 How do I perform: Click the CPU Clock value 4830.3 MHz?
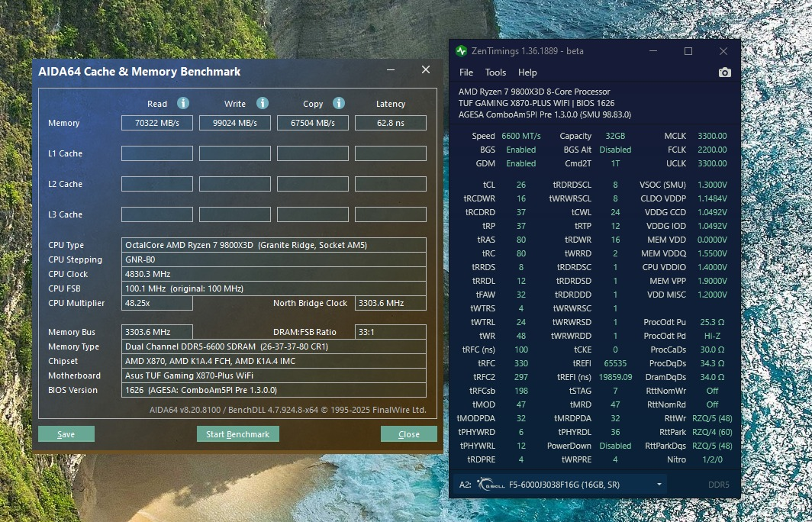tap(274, 274)
